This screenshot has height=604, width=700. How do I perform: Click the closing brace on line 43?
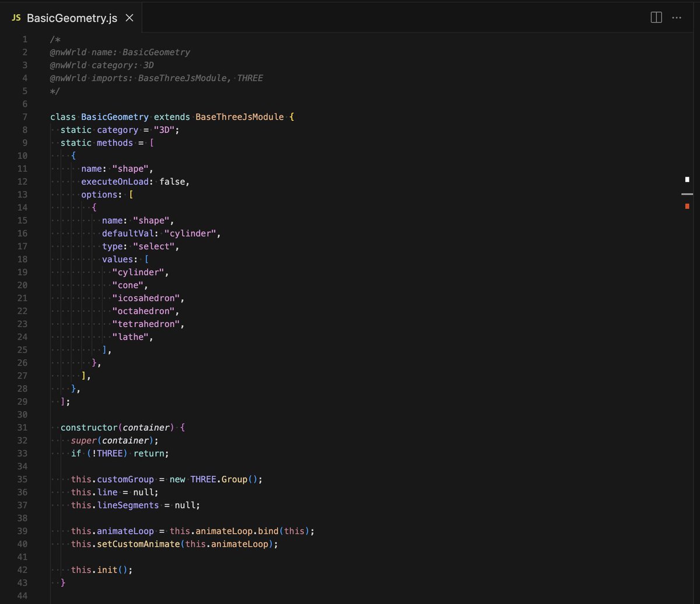click(x=63, y=583)
